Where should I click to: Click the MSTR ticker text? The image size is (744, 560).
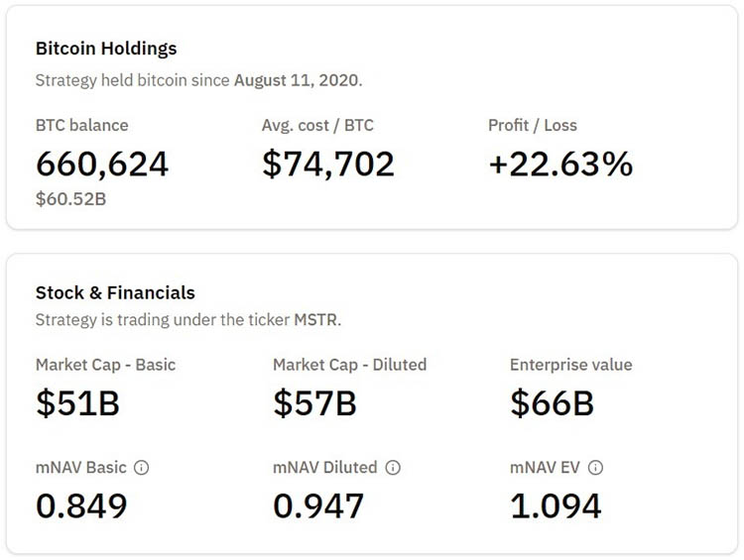click(x=316, y=320)
